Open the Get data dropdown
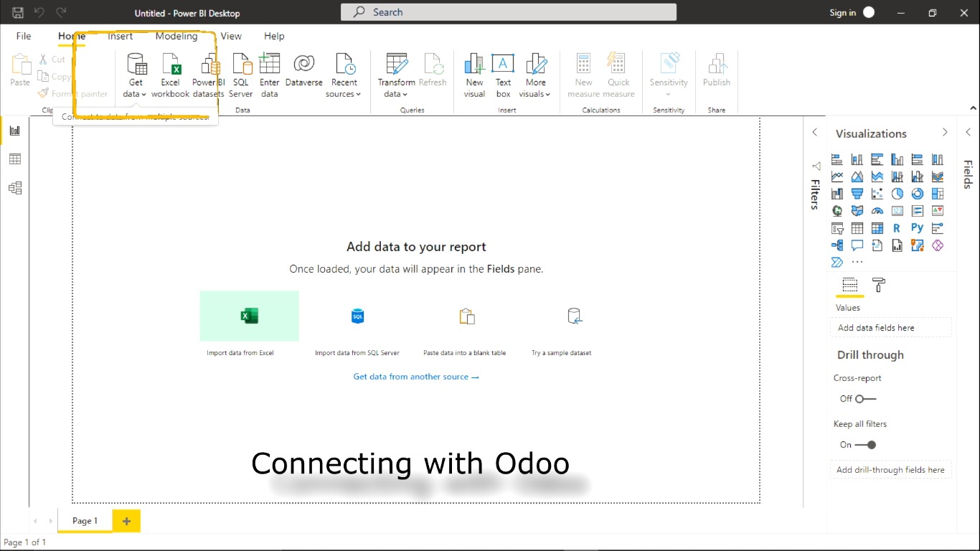 pos(135,75)
